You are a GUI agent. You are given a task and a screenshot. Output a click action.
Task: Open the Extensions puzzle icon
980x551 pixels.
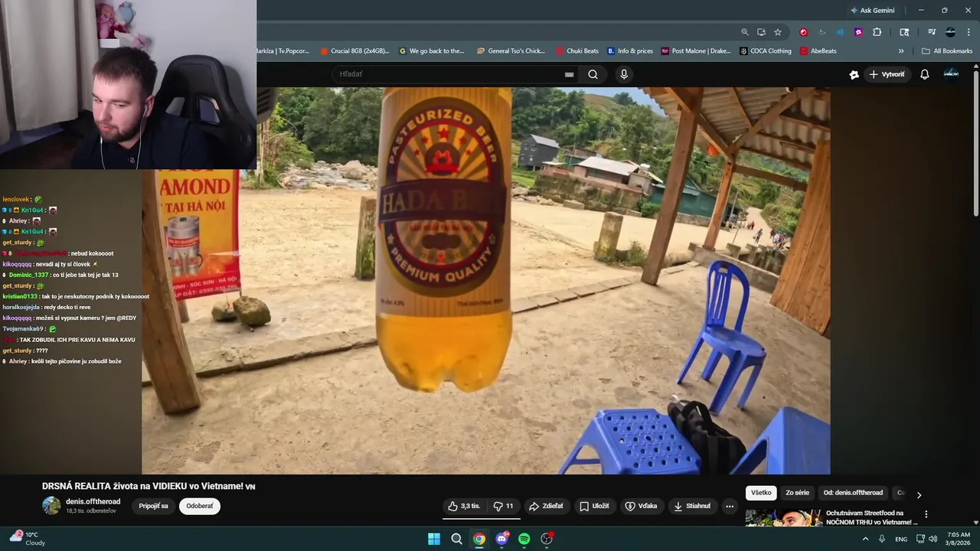(877, 32)
